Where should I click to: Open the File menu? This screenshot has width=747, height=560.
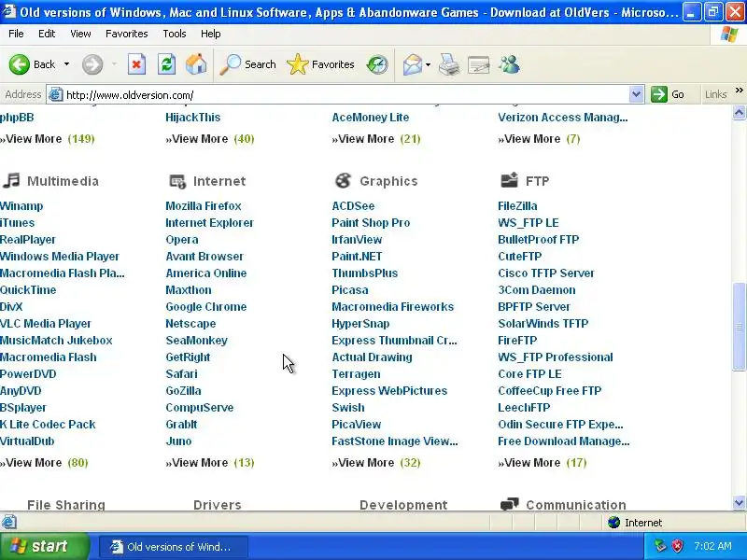(x=16, y=34)
